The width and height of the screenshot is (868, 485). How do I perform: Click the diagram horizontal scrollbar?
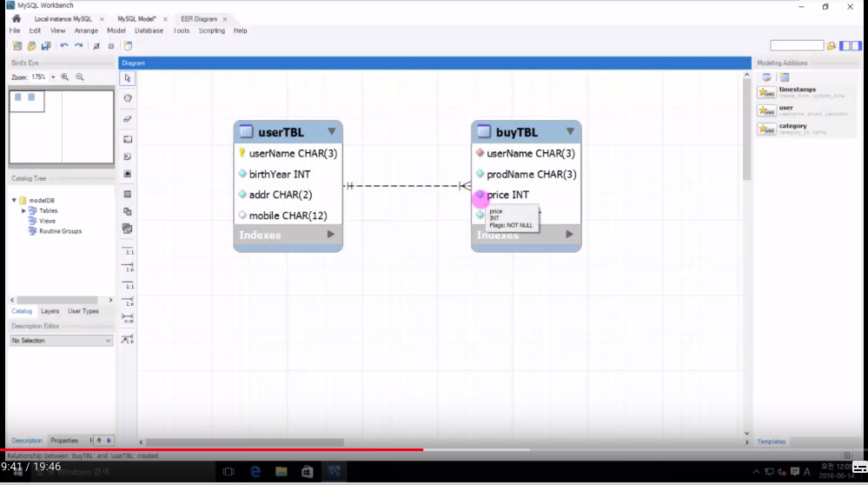tap(245, 442)
